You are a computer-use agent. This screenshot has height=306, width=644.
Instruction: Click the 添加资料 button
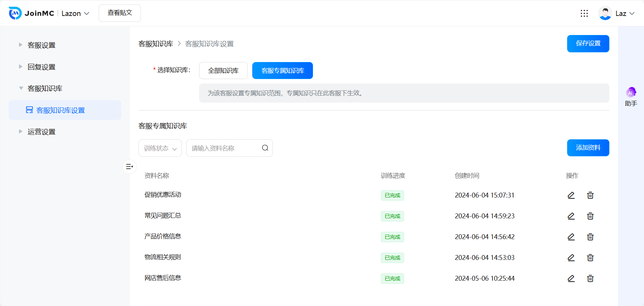(x=588, y=148)
